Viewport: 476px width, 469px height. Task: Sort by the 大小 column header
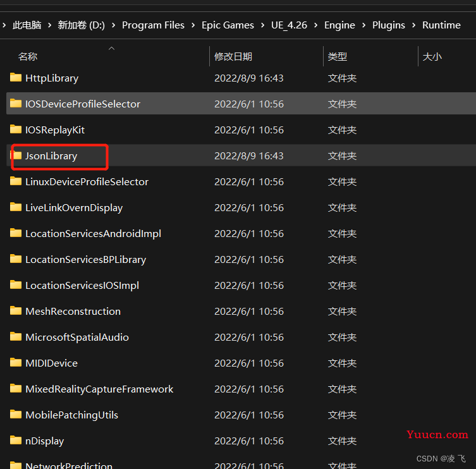click(432, 56)
